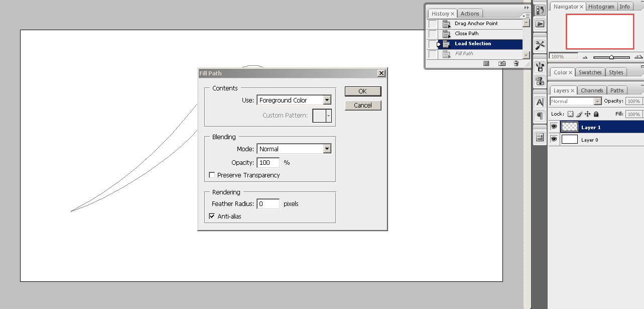Open the Layer Comps dock icon

click(540, 137)
